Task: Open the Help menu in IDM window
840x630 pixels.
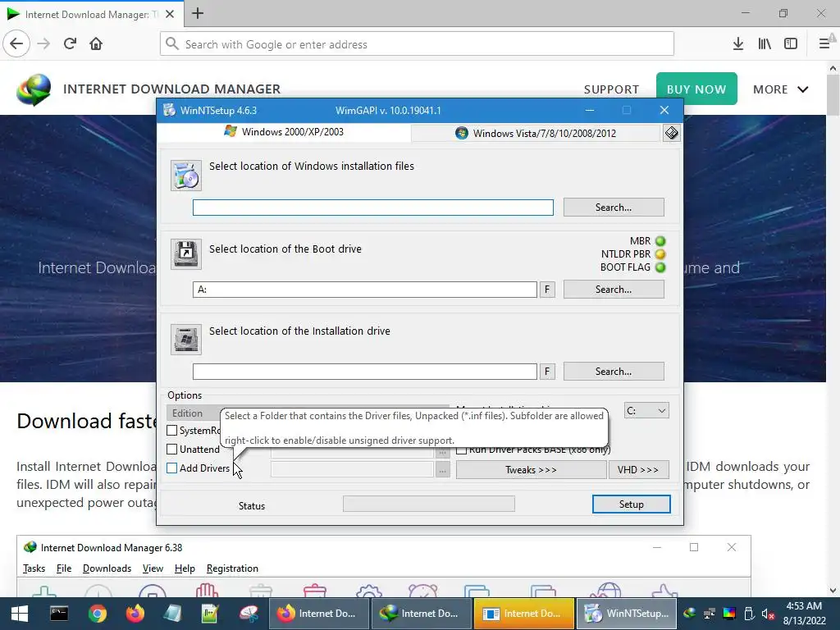Action: [x=185, y=568]
